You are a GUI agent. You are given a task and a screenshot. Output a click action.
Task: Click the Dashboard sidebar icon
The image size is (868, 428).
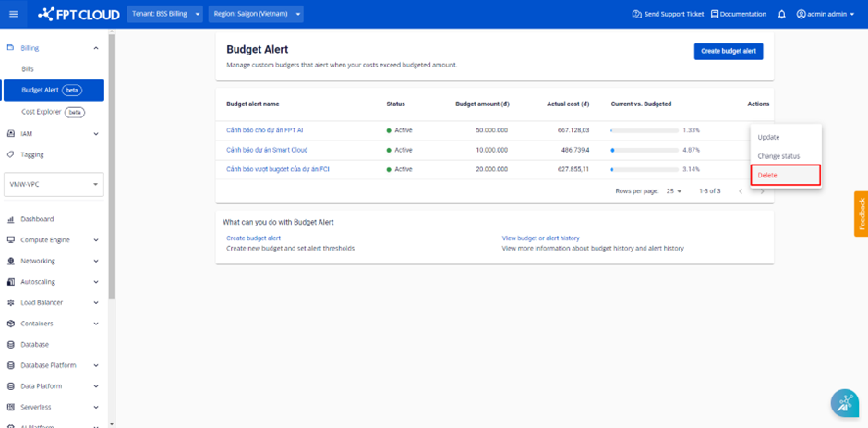point(11,219)
